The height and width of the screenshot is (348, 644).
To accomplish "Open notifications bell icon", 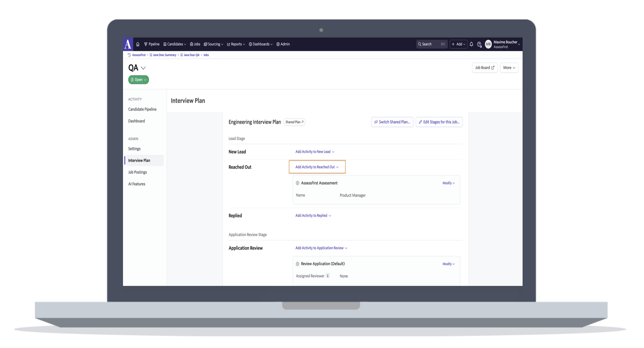I will click(471, 44).
